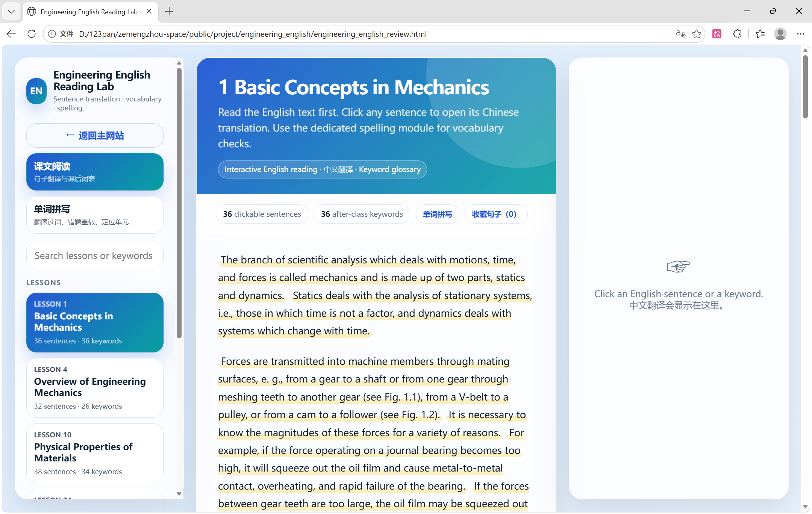Image resolution: width=812 pixels, height=514 pixels.
Task: Click the page scrollbar thumb
Action: [805, 86]
